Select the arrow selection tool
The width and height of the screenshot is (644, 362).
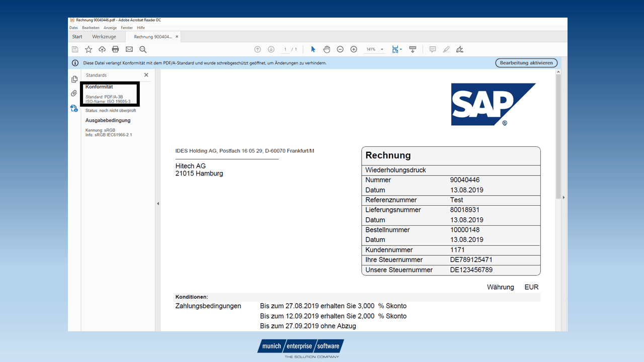[313, 49]
